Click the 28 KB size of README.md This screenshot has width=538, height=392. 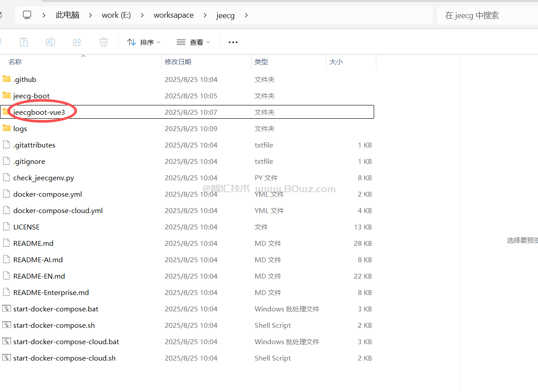tap(363, 243)
